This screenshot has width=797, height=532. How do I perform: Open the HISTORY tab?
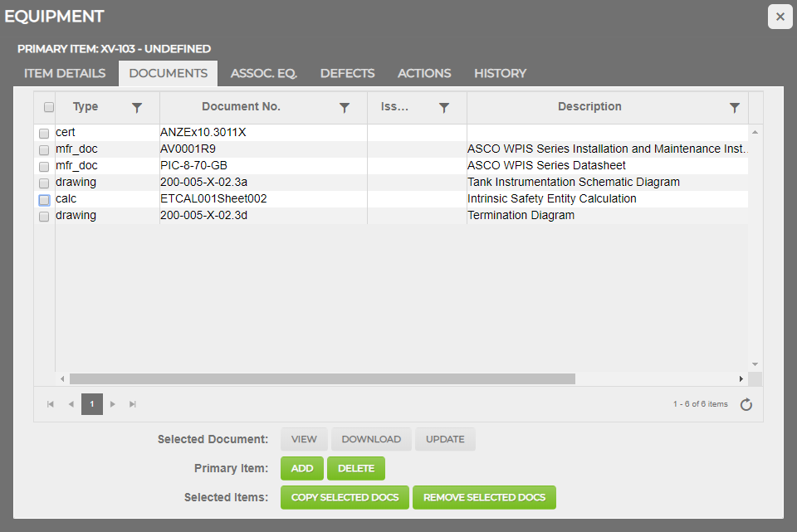tap(500, 73)
